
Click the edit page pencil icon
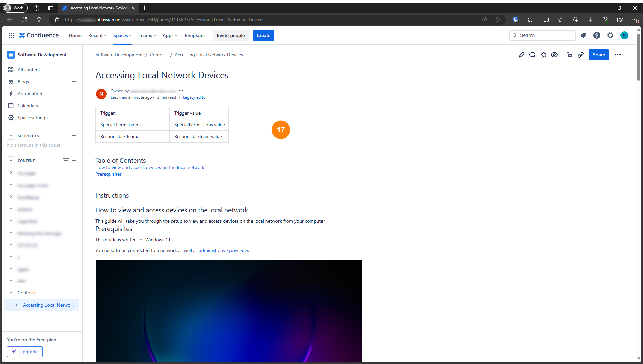(x=521, y=55)
